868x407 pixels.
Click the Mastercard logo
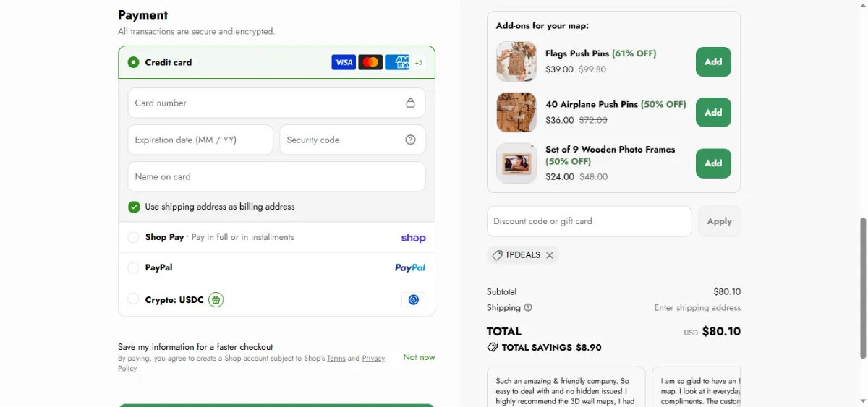(x=370, y=62)
